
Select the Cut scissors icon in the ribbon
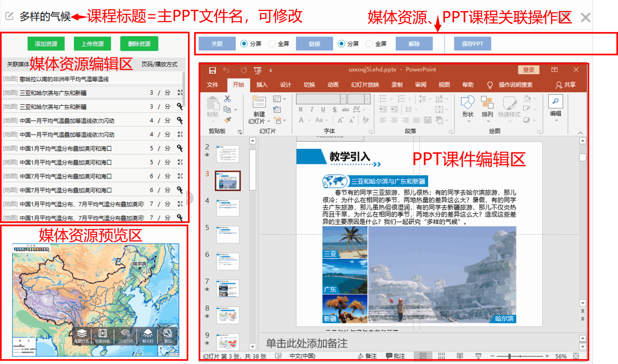(x=227, y=99)
